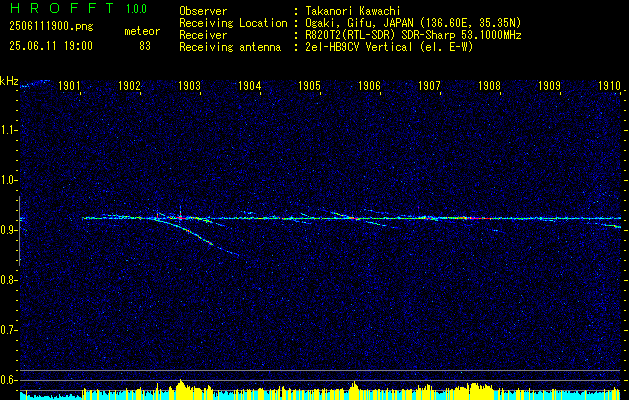
Task: Click the 1.0 kHz axis label
Action: [x=9, y=180]
